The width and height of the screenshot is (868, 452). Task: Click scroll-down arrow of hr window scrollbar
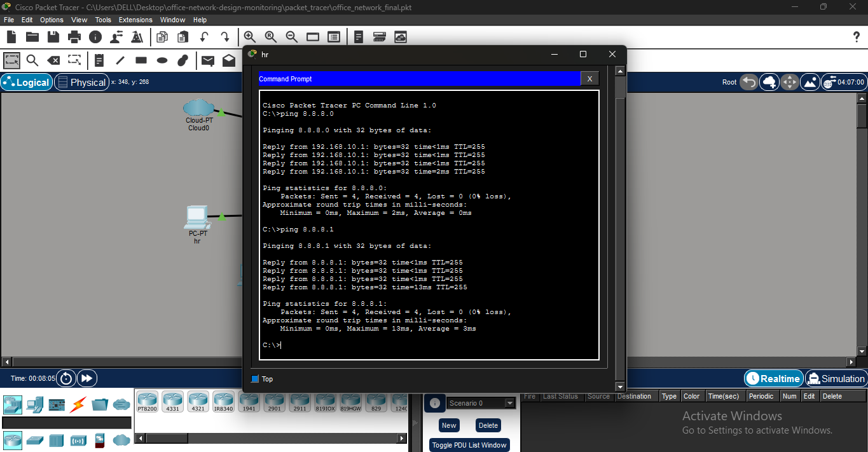(x=620, y=387)
